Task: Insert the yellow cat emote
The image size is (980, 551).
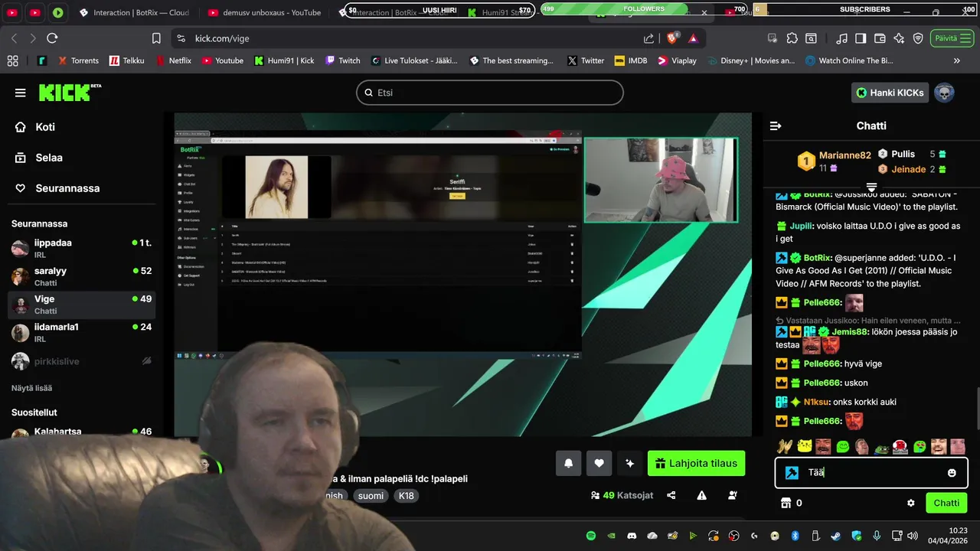Action: [804, 446]
